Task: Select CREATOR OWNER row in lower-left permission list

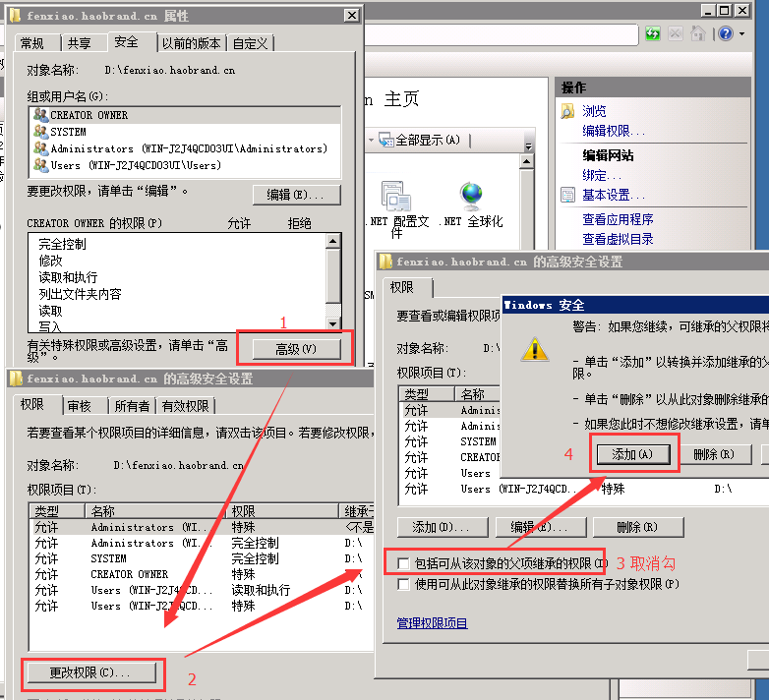Action: tap(201, 574)
